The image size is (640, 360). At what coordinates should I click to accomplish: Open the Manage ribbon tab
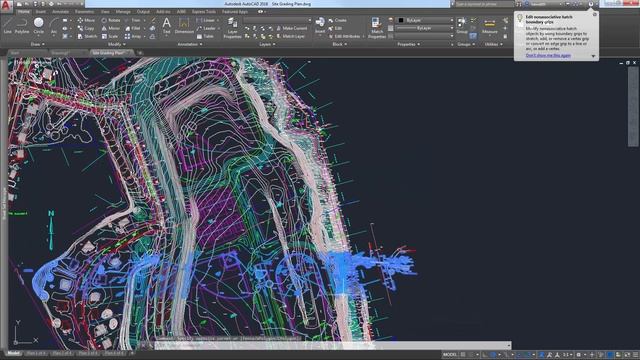123,12
